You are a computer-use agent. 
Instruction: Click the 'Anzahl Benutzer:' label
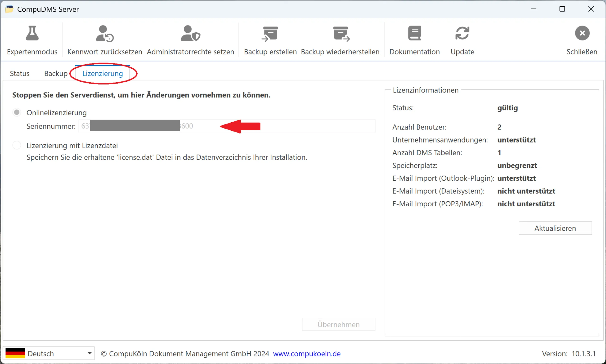tap(419, 127)
